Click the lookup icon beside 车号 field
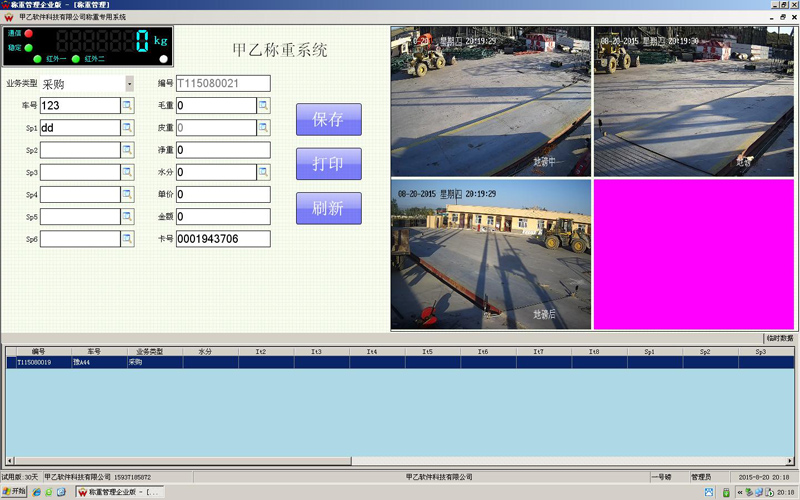The image size is (800, 500). (128, 105)
